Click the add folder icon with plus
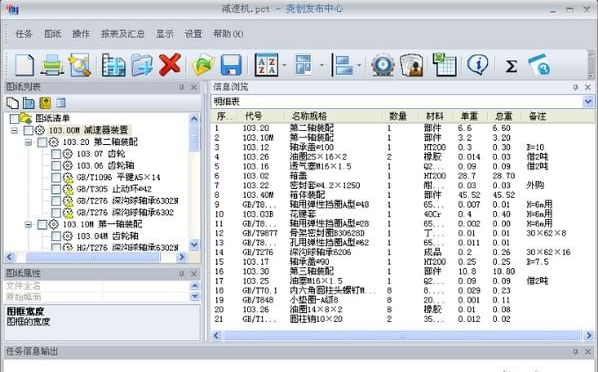 (142, 65)
